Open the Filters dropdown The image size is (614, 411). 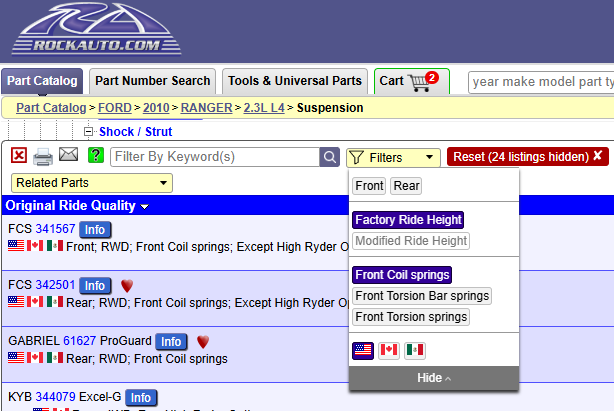click(x=393, y=157)
